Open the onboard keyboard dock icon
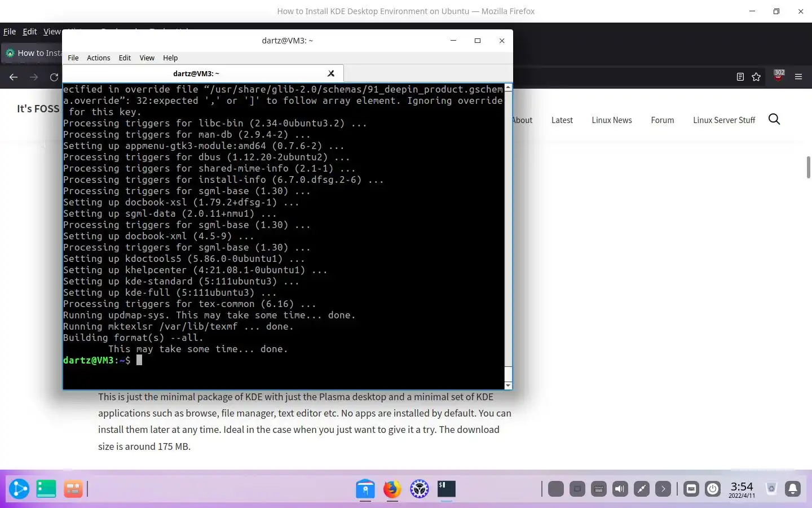This screenshot has width=812, height=508. 691,489
